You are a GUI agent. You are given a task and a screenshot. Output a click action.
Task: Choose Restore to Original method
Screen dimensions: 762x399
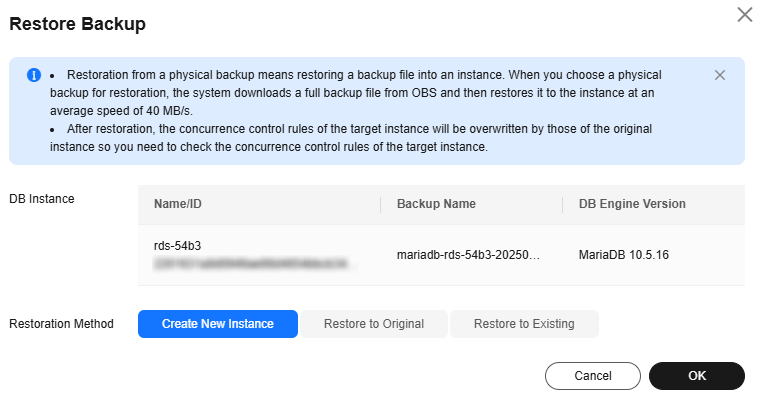pos(374,324)
